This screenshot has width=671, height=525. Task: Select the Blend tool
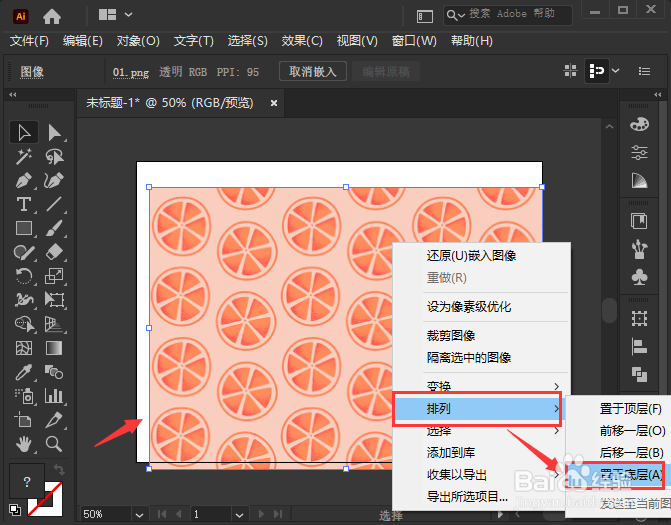pyautogui.click(x=54, y=372)
